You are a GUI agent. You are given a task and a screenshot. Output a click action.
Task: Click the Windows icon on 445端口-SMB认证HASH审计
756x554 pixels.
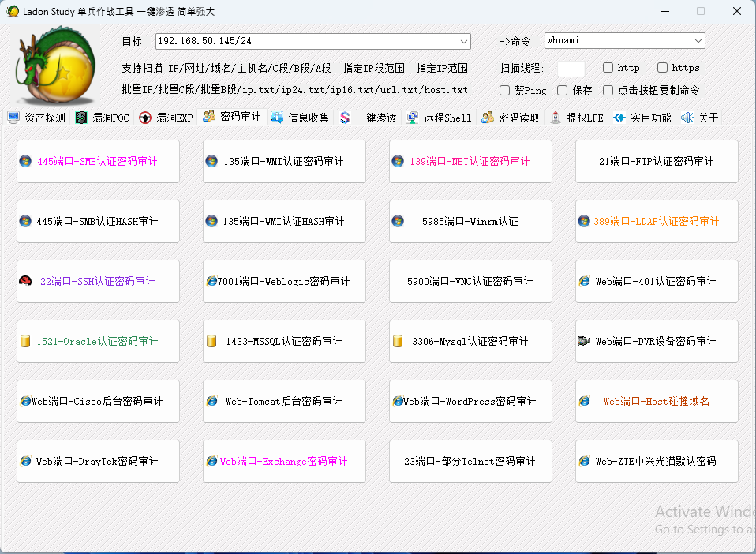point(25,221)
